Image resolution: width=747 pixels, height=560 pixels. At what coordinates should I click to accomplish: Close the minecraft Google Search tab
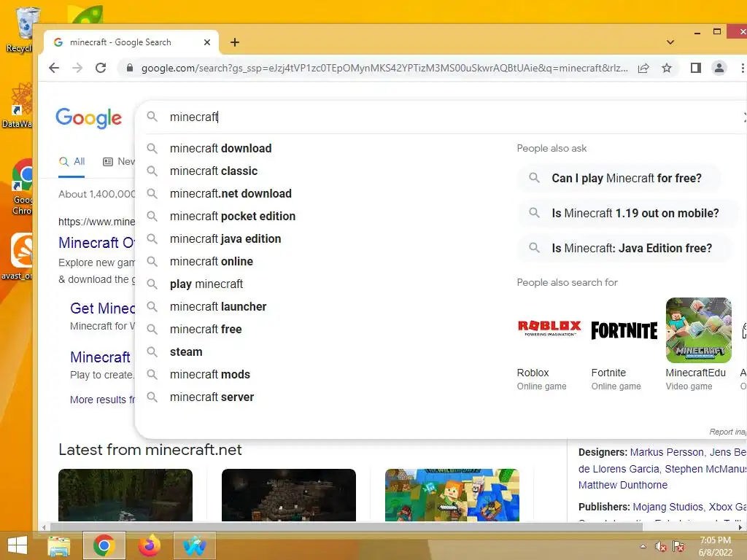(206, 42)
